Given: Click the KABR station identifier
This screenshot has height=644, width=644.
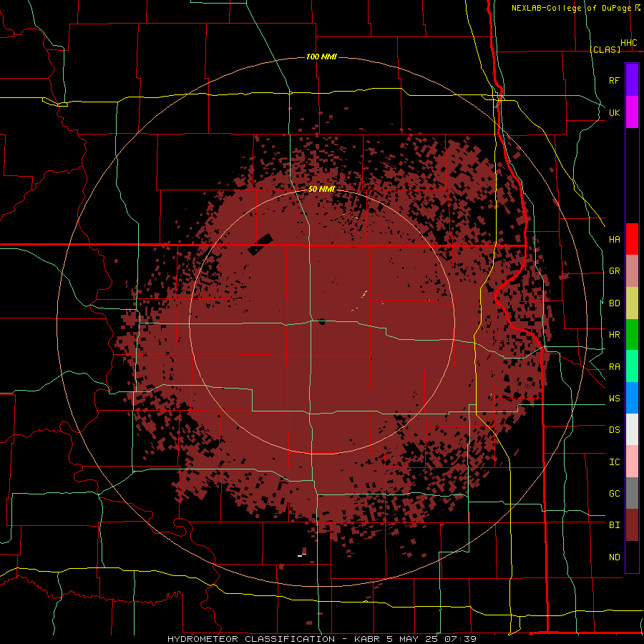Looking at the screenshot, I should pyautogui.click(x=367, y=639).
